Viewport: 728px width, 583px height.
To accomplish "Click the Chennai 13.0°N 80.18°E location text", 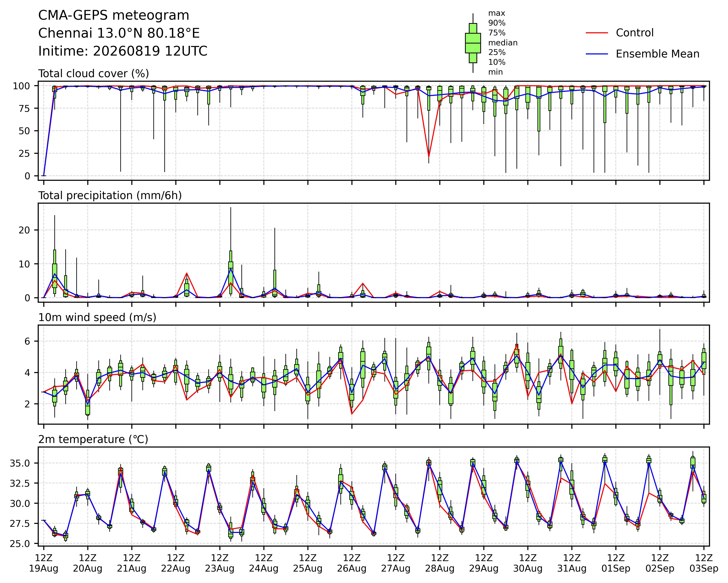I will point(119,33).
